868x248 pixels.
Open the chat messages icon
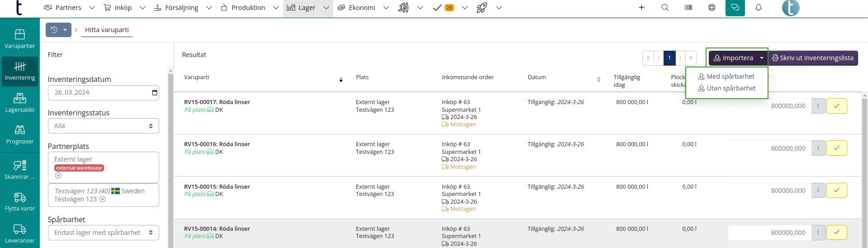735,8
